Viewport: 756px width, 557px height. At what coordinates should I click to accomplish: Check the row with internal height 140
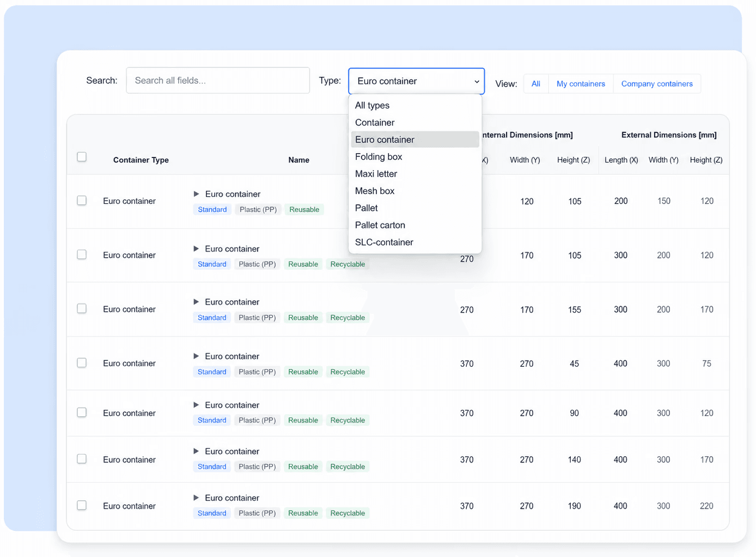[x=82, y=459]
